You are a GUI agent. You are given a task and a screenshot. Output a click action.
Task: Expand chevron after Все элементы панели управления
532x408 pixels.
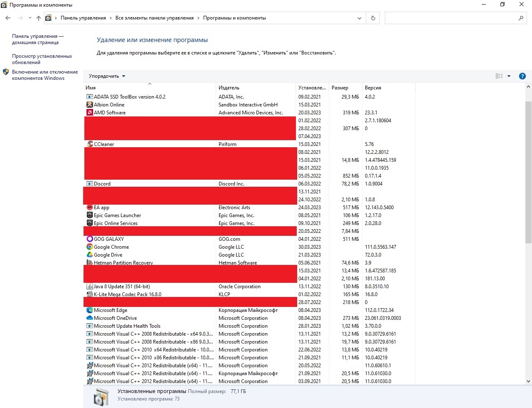198,18
